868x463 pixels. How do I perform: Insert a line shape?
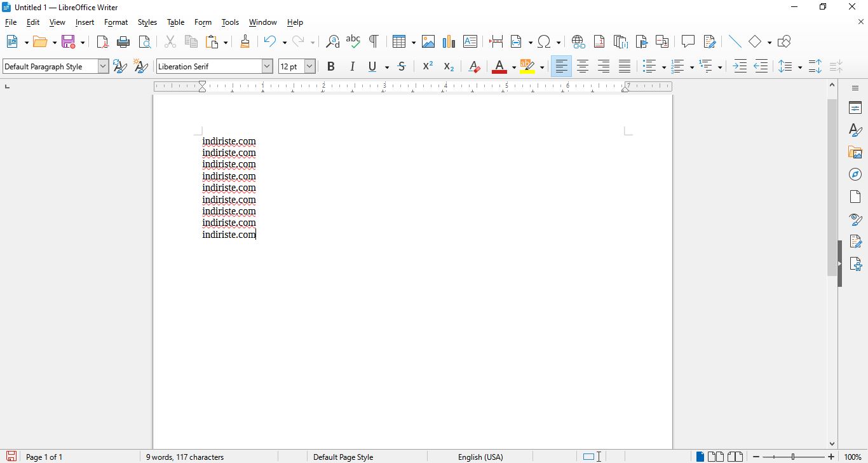click(x=735, y=42)
